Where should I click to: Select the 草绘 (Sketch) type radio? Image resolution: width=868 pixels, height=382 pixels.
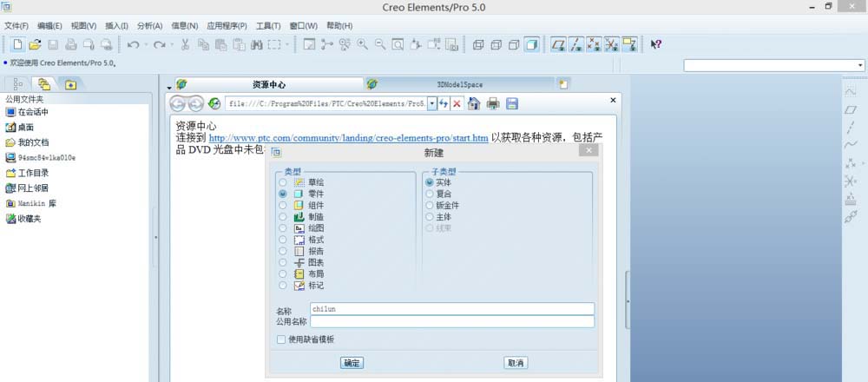pos(283,182)
